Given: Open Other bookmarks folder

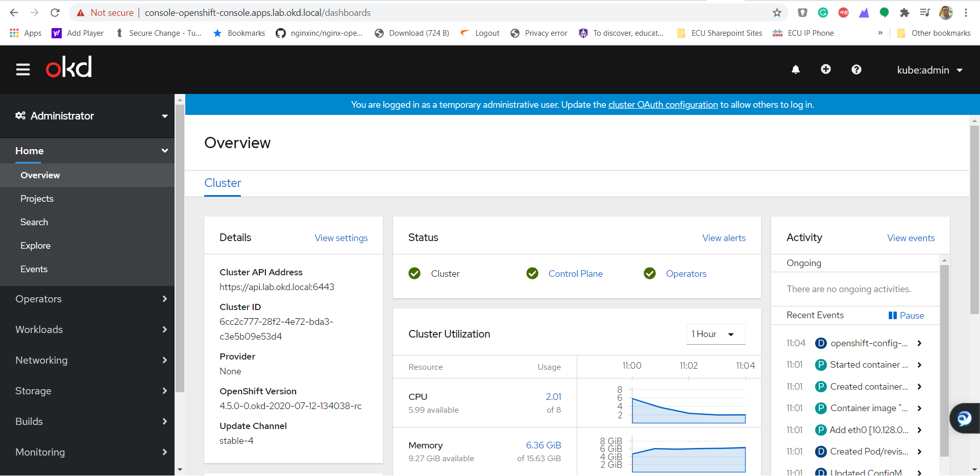Looking at the screenshot, I should tap(934, 33).
